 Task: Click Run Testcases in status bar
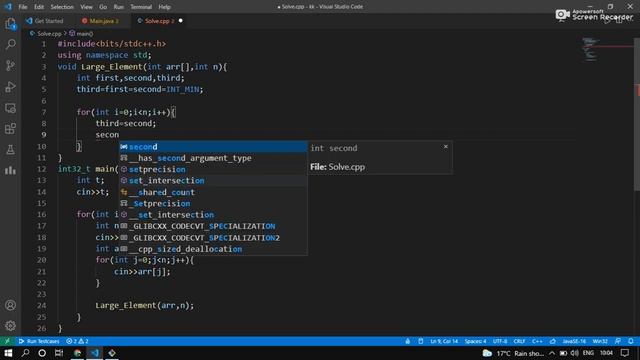pos(39,341)
